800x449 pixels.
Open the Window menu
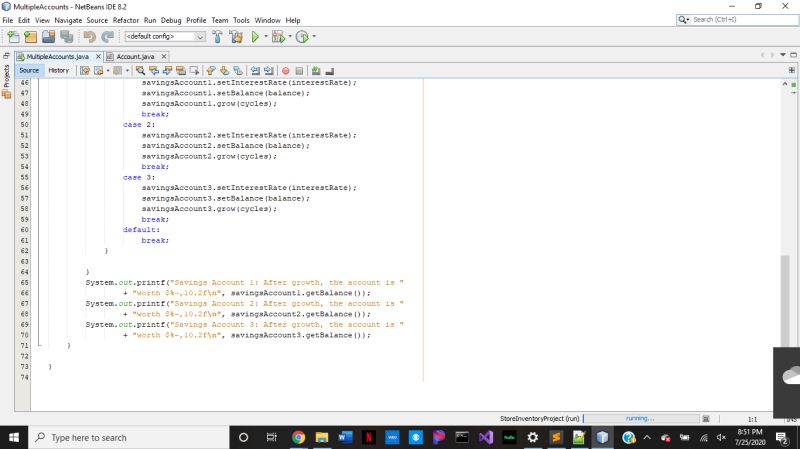[x=267, y=20]
